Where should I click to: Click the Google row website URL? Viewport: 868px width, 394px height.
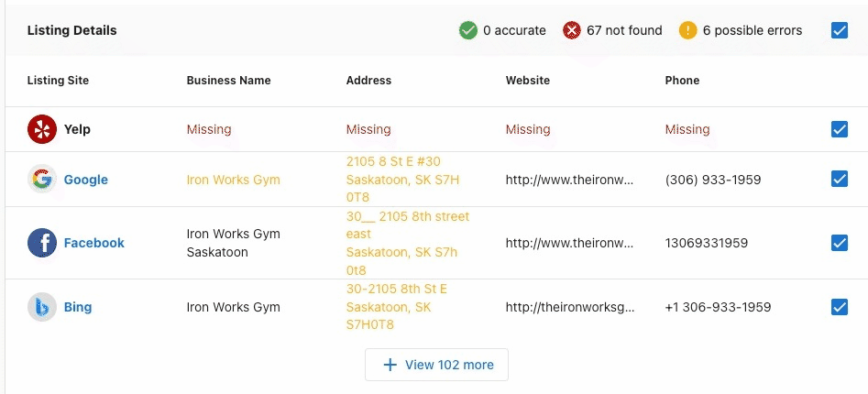point(569,180)
